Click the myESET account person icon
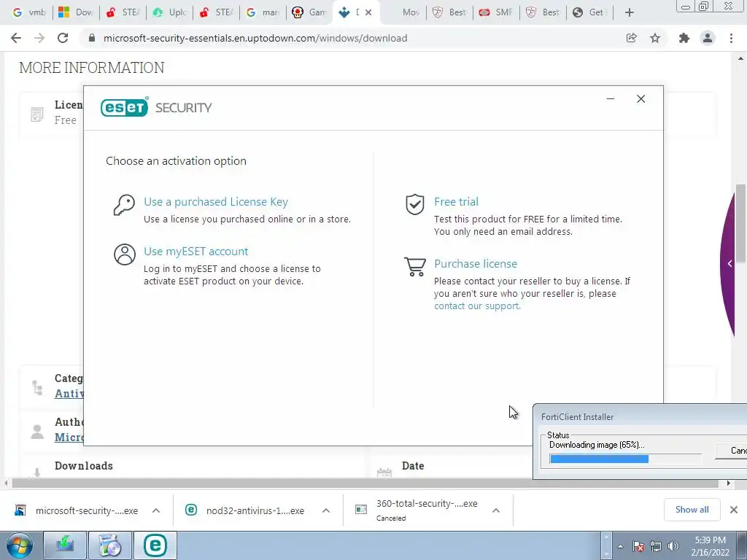 (124, 254)
